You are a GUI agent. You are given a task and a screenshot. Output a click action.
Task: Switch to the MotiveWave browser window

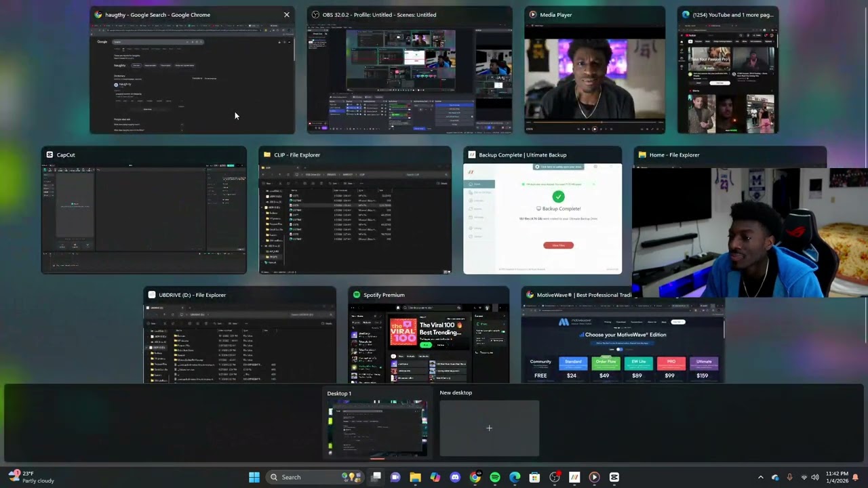coord(623,335)
